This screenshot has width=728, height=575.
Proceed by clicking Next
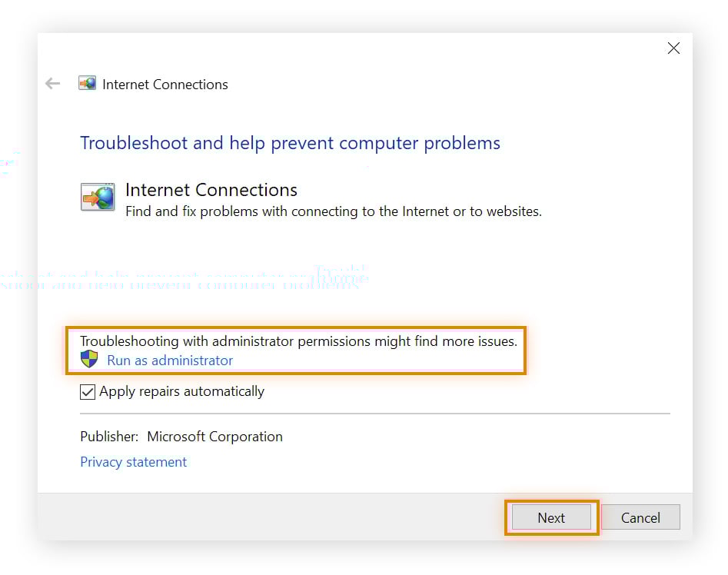coord(550,517)
